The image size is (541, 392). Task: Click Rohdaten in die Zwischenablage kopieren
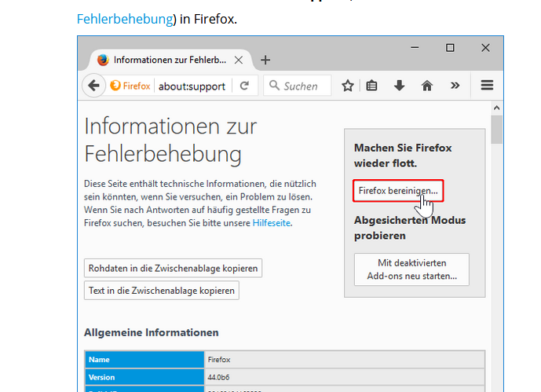click(173, 268)
